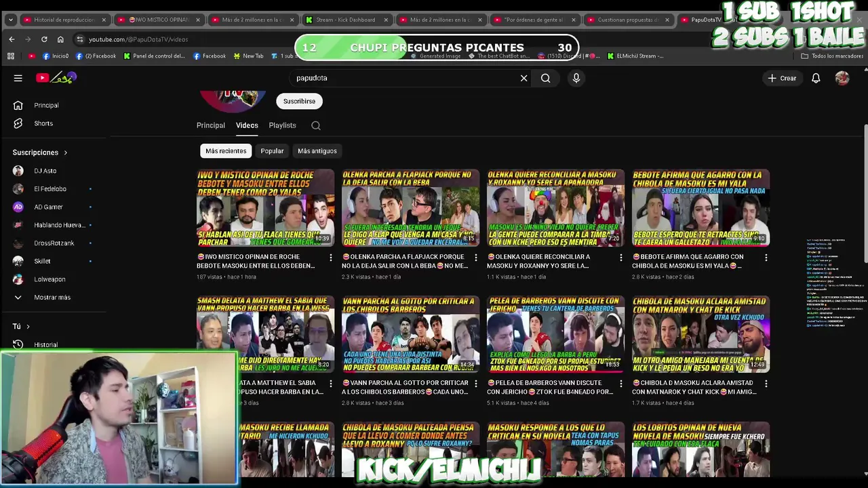This screenshot has height=488, width=868.
Task: Close the Stream - Kick Dashboard tab
Action: point(387,20)
